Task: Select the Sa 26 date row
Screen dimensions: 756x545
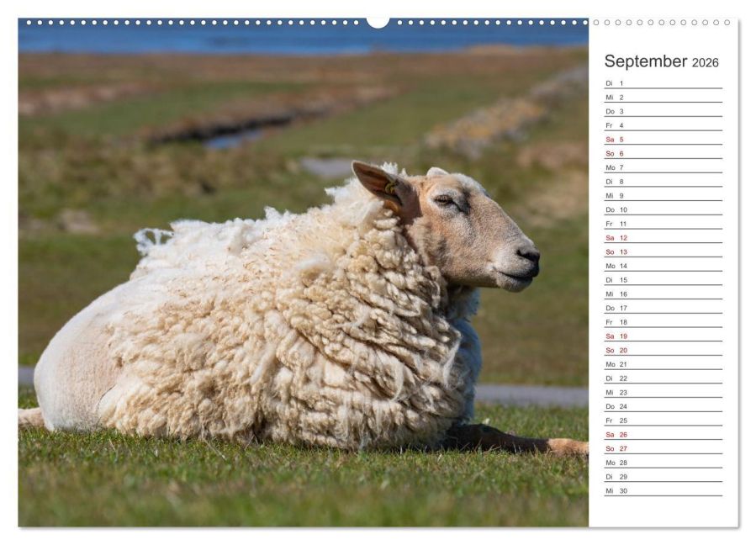Action: (663, 434)
